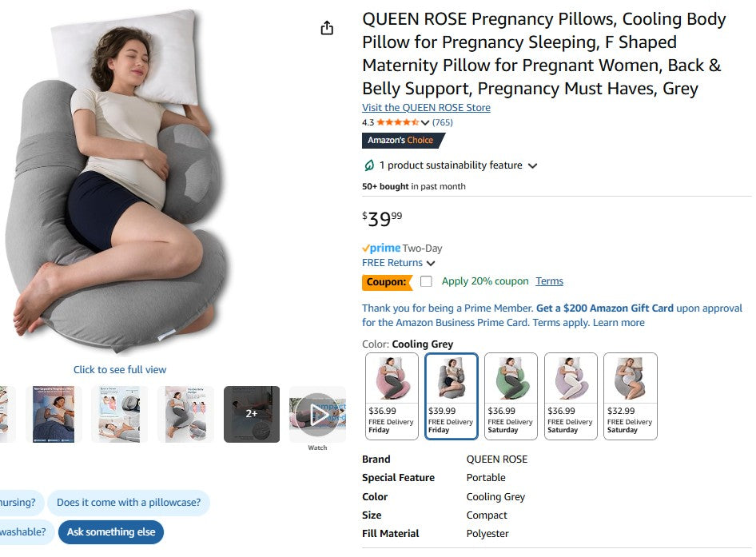Click the orange star rating icons
This screenshot has width=756, height=557.
pos(397,122)
